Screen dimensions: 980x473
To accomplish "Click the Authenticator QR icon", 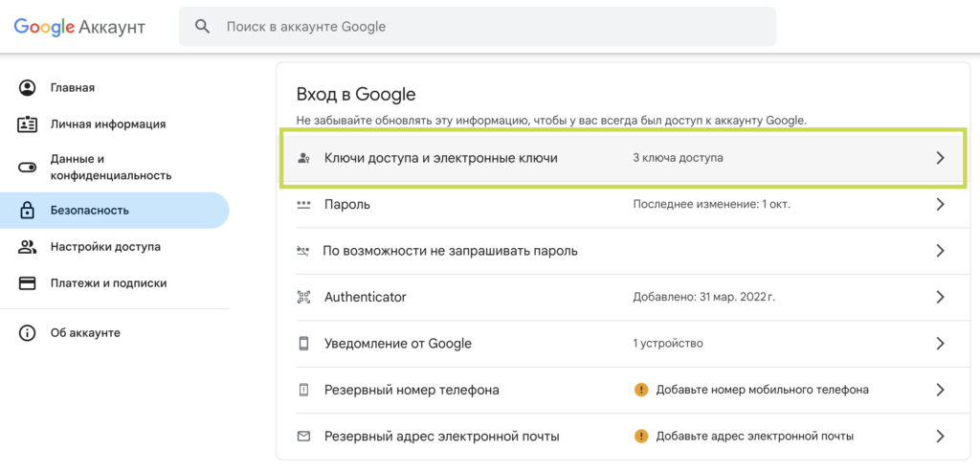I will [303, 297].
